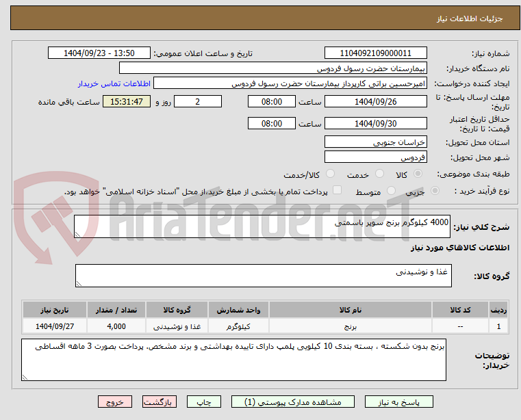Click the بازگشت back button
Screen dimensions: 521x420
tap(159, 402)
